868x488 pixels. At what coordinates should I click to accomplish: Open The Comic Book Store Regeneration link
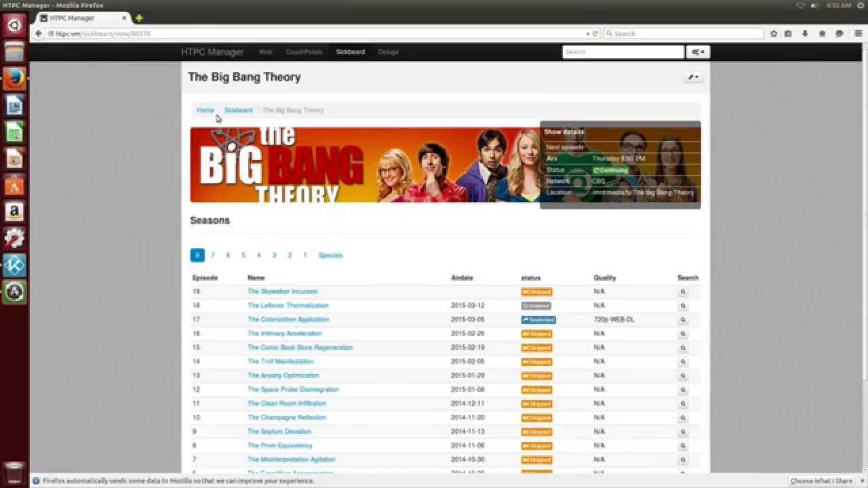pos(300,348)
